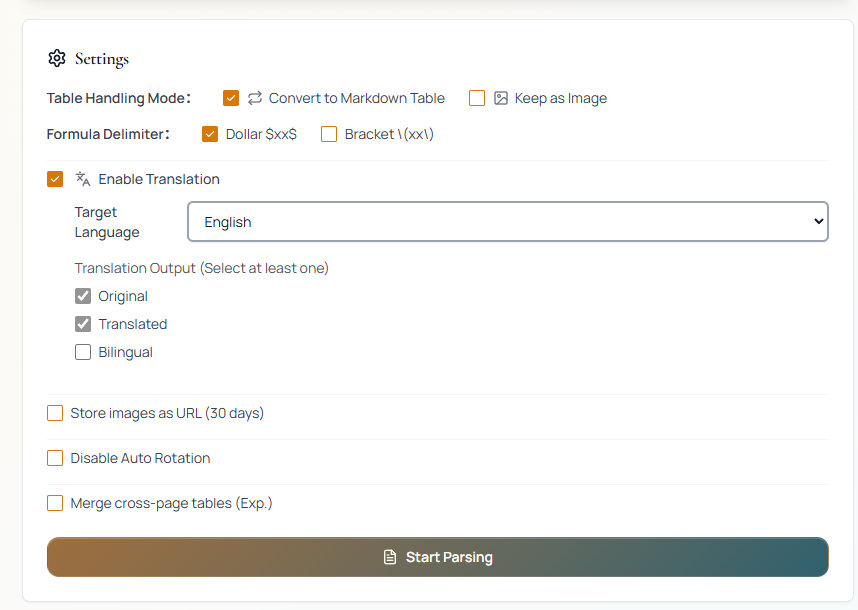
Task: Click the Settings gear icon
Action: pyautogui.click(x=57, y=58)
